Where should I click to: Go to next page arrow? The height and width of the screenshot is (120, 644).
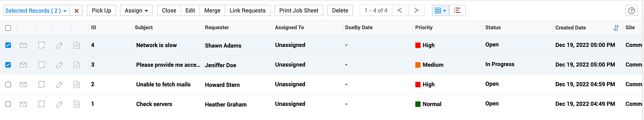[x=416, y=11]
